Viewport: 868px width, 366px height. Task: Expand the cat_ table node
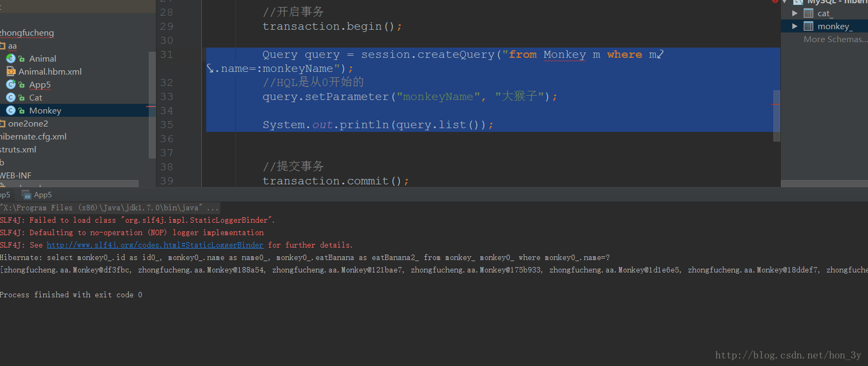pyautogui.click(x=795, y=13)
